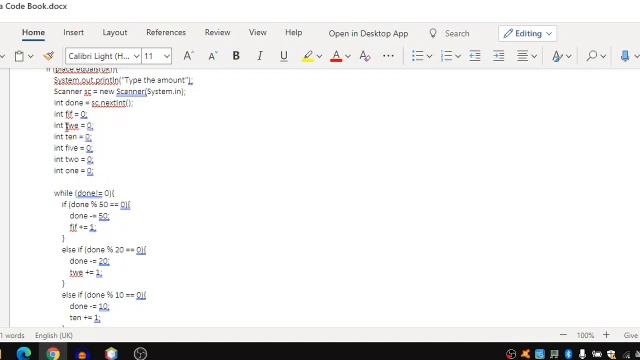Screen dimensions: 640x360
Task: Increase the paragraph indent
Action: click(498, 56)
